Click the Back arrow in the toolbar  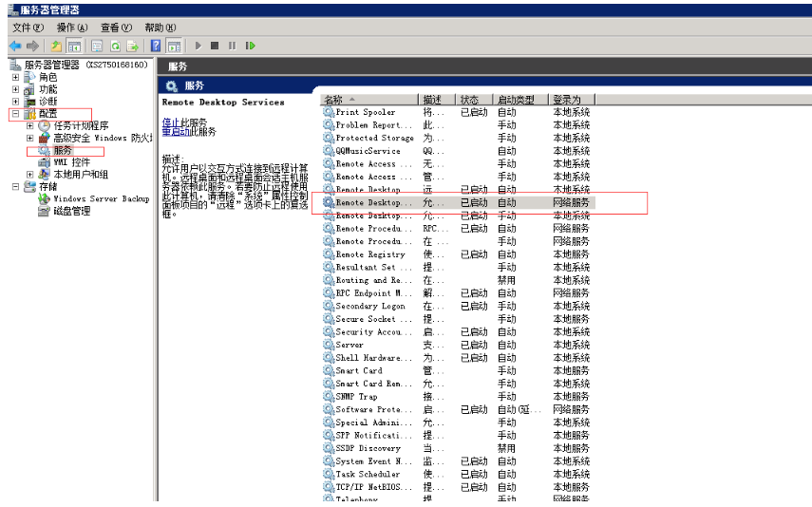click(x=15, y=46)
